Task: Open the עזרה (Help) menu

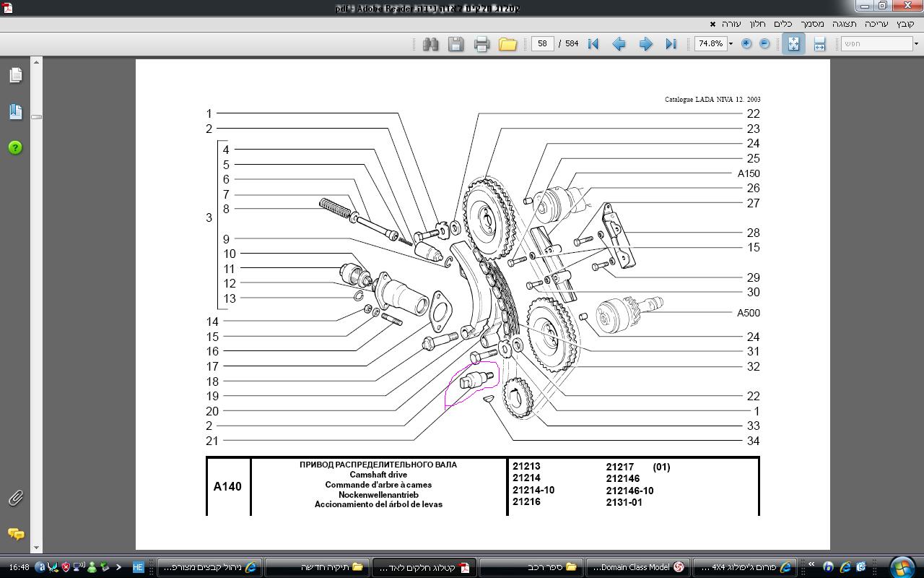Action: click(x=731, y=24)
